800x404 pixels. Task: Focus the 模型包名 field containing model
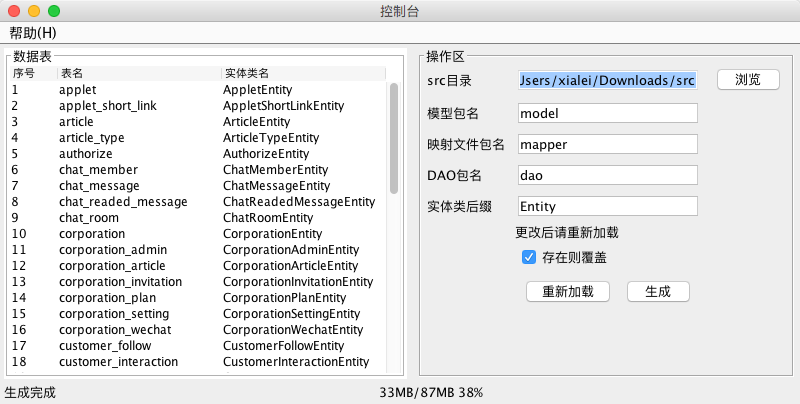coord(606,113)
